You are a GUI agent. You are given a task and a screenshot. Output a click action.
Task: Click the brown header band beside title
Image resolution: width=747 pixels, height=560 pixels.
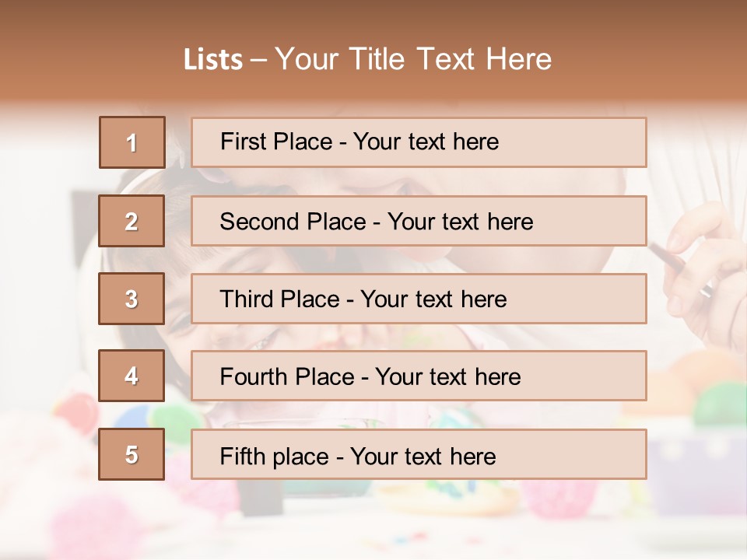pyautogui.click(x=648, y=52)
